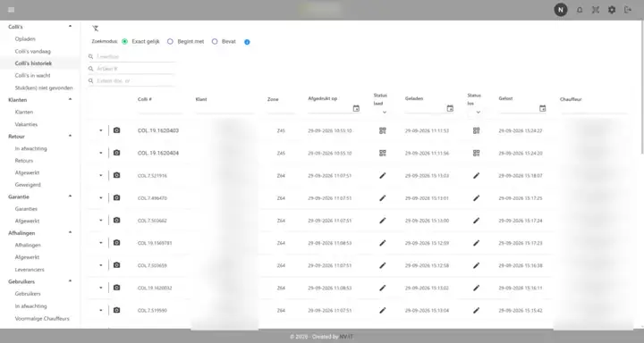Toggle fullscreen mode icon in the top bar
The height and width of the screenshot is (343, 644).
(596, 10)
